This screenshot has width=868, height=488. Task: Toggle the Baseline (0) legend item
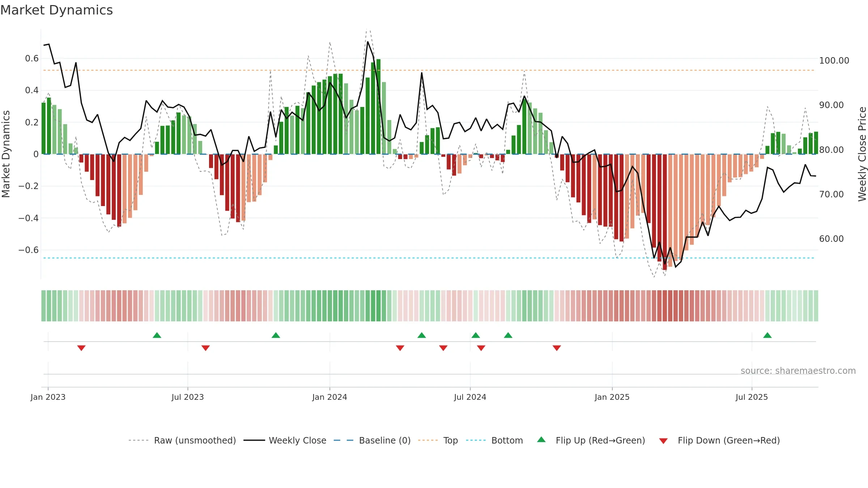tap(372, 440)
